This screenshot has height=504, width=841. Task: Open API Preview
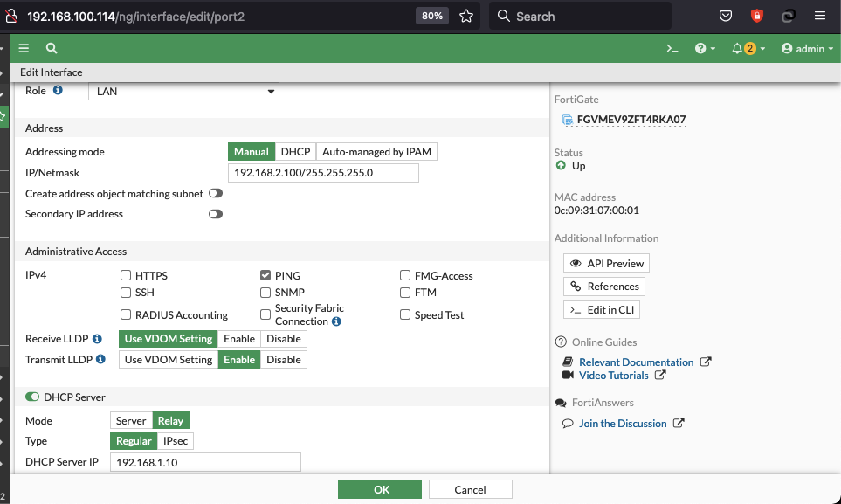coord(606,264)
